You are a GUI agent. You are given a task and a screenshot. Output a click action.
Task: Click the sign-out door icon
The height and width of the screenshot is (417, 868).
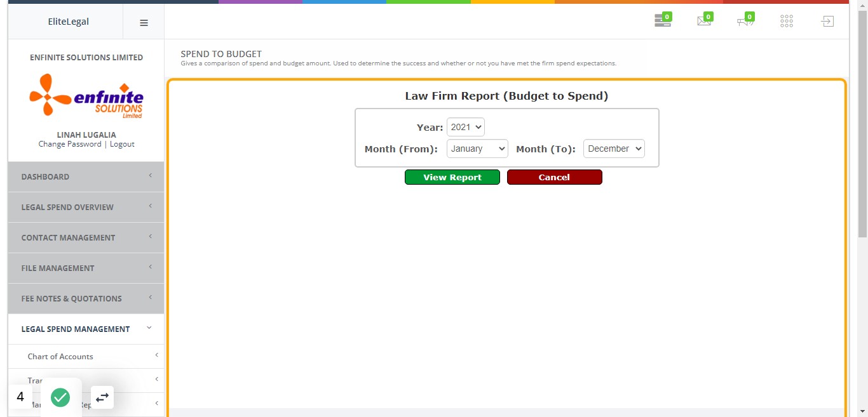pos(827,22)
